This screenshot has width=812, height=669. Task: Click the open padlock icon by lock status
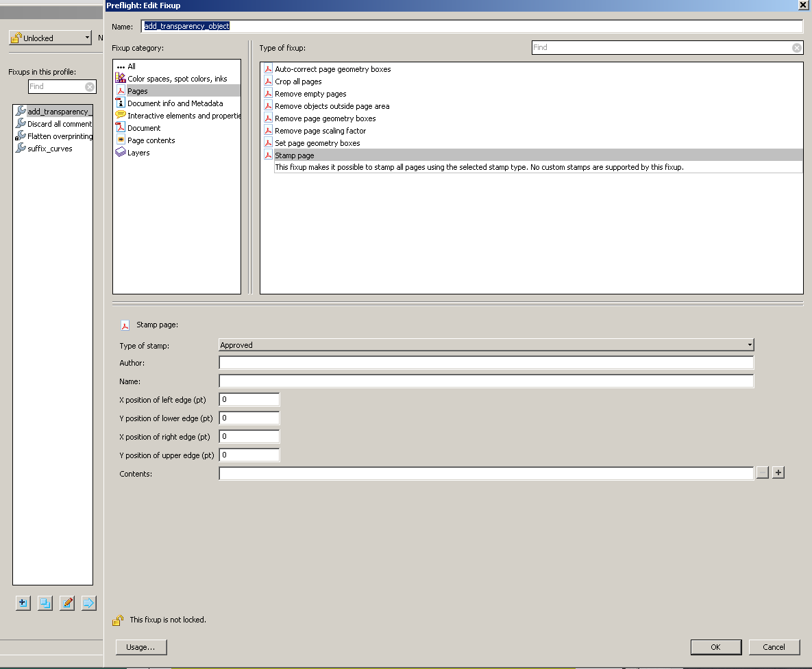(x=118, y=620)
